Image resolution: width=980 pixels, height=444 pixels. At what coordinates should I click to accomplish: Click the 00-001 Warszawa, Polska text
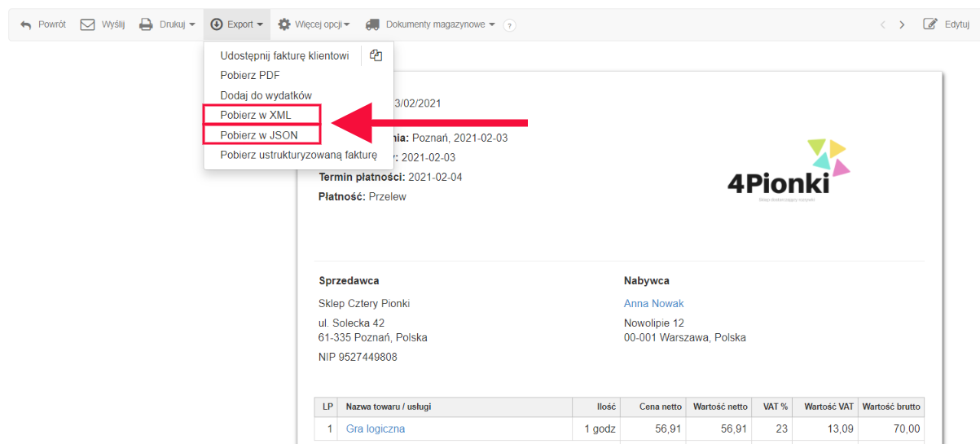click(x=685, y=337)
